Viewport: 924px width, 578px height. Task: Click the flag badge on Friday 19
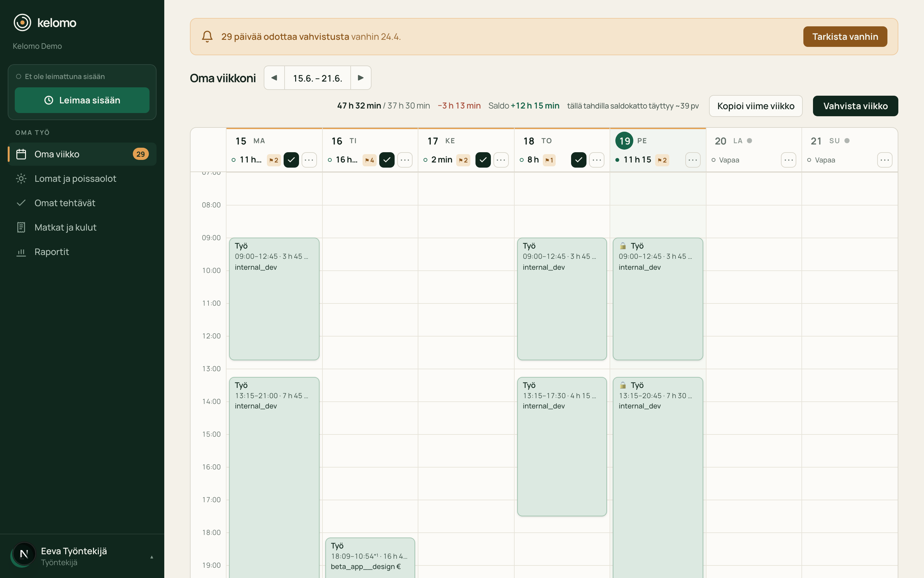(x=662, y=160)
